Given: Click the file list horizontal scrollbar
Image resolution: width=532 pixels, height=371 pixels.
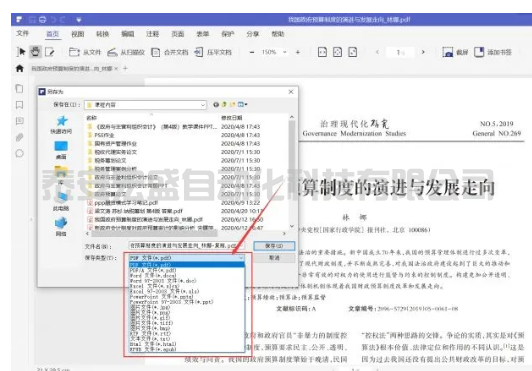Looking at the screenshot, I should pyautogui.click(x=186, y=234).
